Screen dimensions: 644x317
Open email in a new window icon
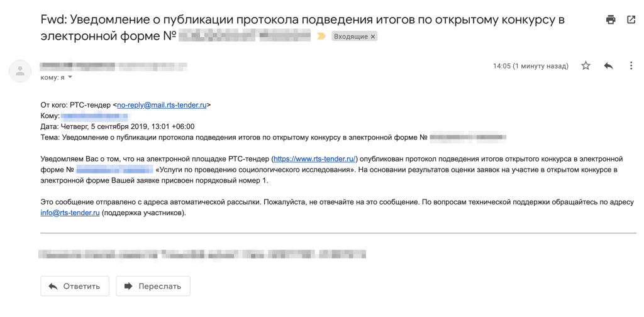631,19
